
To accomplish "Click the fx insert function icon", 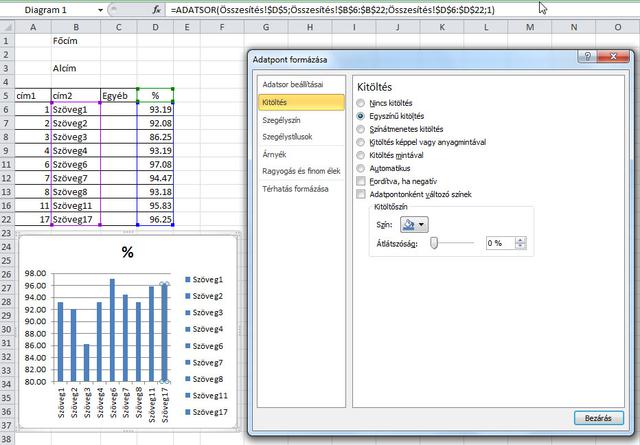I will click(156, 10).
